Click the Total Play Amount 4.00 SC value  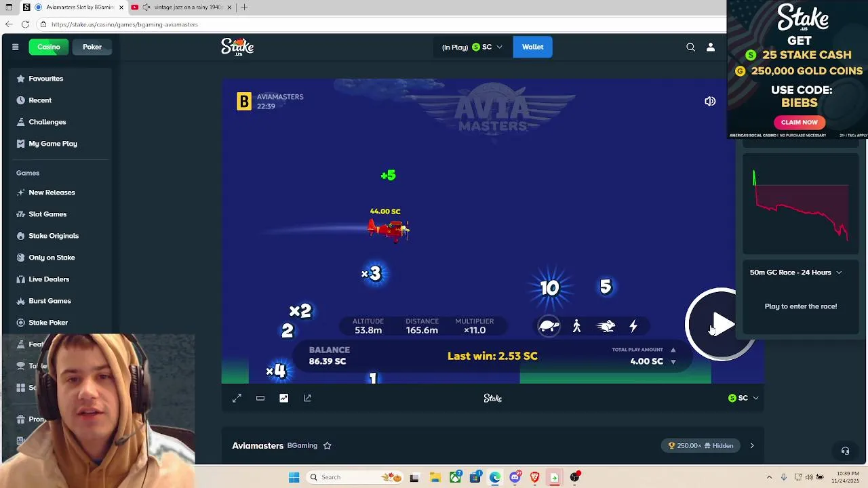[646, 361]
